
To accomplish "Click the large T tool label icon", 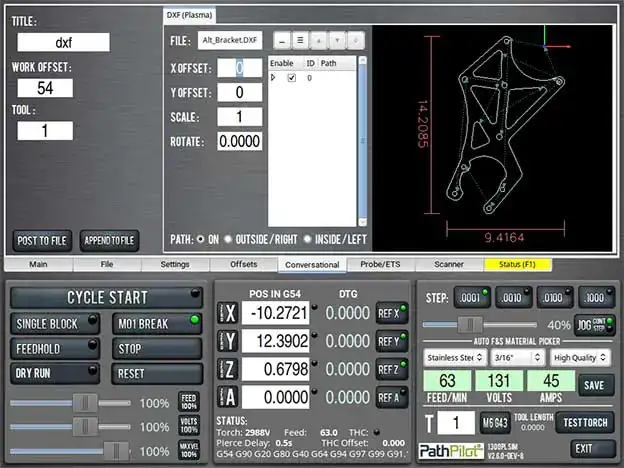I will (429, 423).
